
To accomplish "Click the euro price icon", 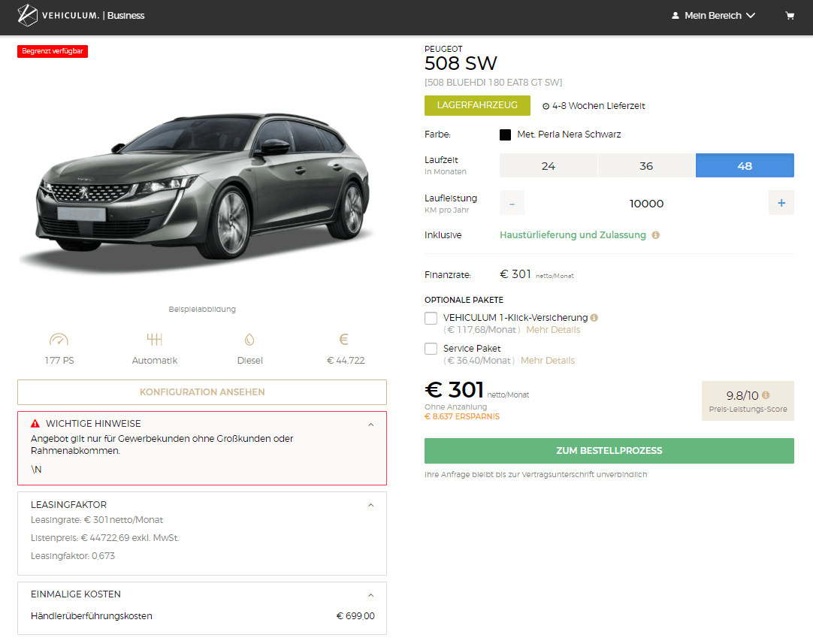I will coord(344,339).
